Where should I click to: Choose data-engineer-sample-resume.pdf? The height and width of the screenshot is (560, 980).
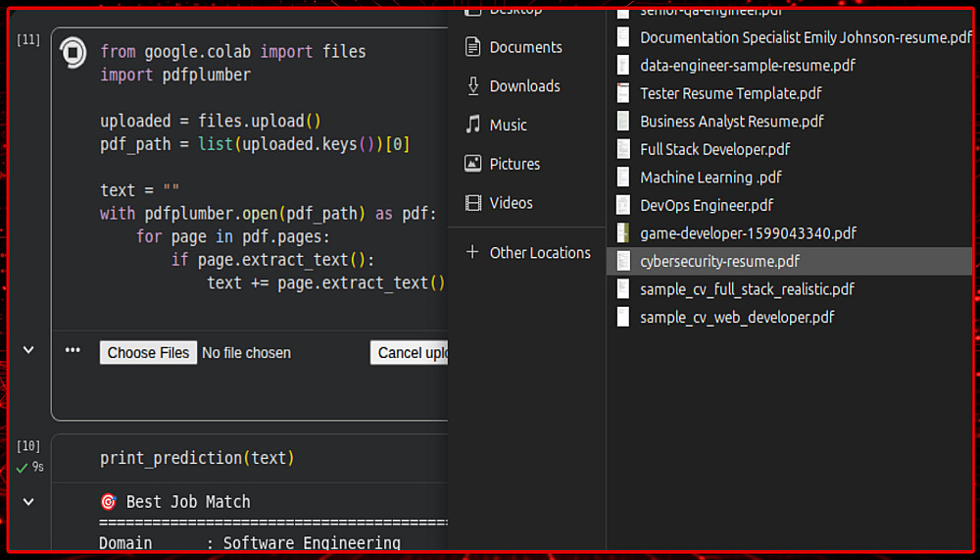coord(747,66)
